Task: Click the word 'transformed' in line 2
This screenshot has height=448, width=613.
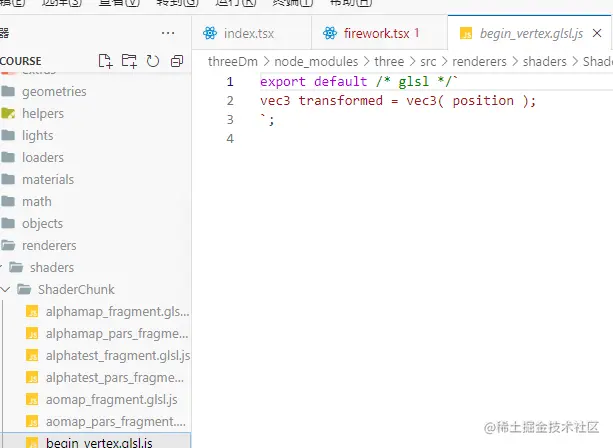Action: [341, 100]
